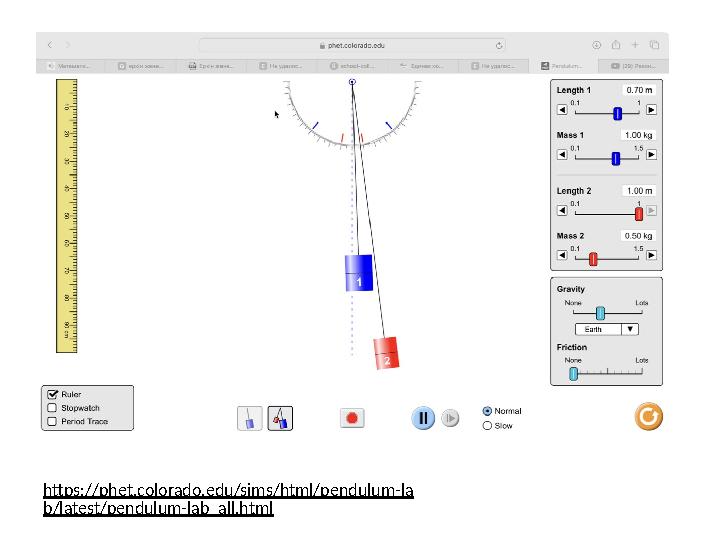The image size is (720, 540).
Task: Switch to the last YouTube browser tab
Action: click(x=634, y=66)
